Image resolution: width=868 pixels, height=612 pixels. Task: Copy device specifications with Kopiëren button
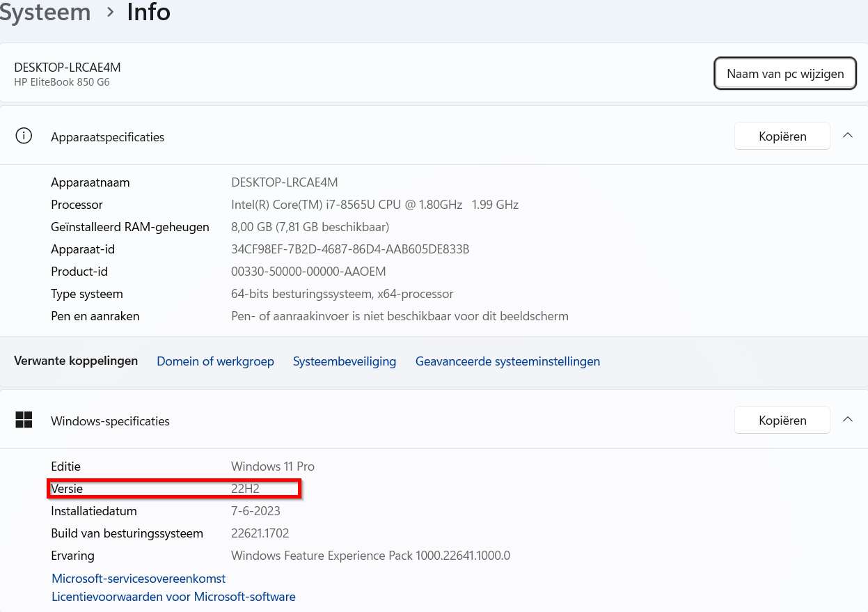point(782,136)
